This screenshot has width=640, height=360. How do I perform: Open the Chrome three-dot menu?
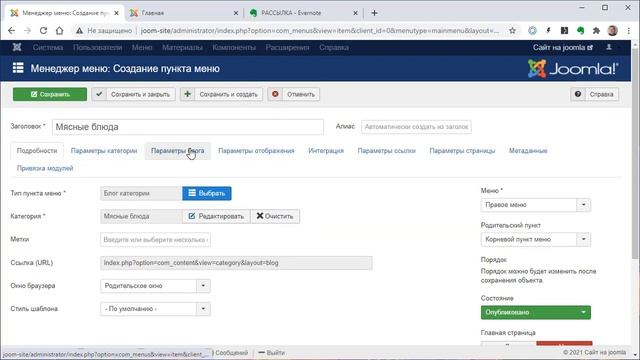click(629, 31)
